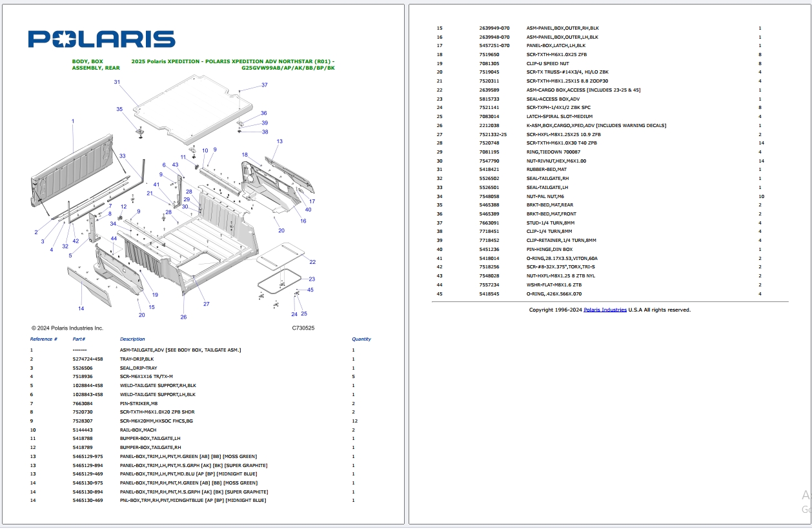Select part number 5526502
The height and width of the screenshot is (529, 812).
coord(489,179)
